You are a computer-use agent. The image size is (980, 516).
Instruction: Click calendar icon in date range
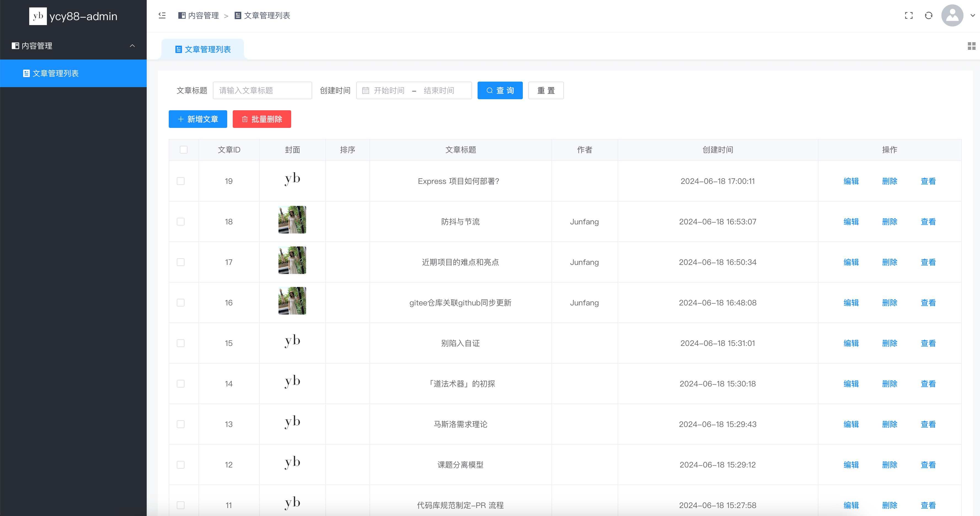[366, 90]
